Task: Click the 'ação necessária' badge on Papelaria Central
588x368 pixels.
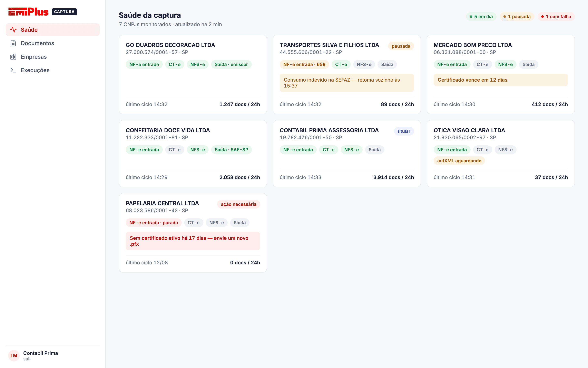Action: pyautogui.click(x=238, y=204)
